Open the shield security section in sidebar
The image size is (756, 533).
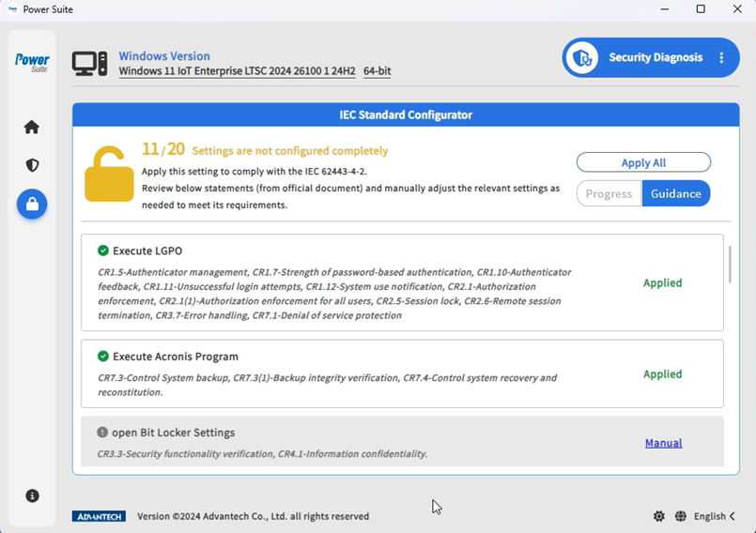coord(32,165)
